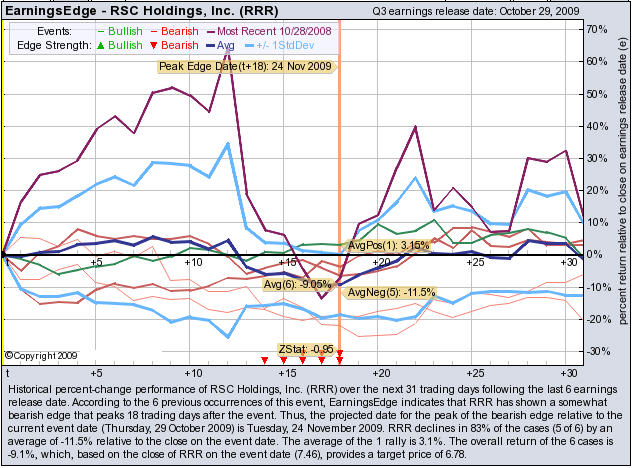The width and height of the screenshot is (632, 468).
Task: Click the Copyright 2009 notice
Action: [40, 355]
